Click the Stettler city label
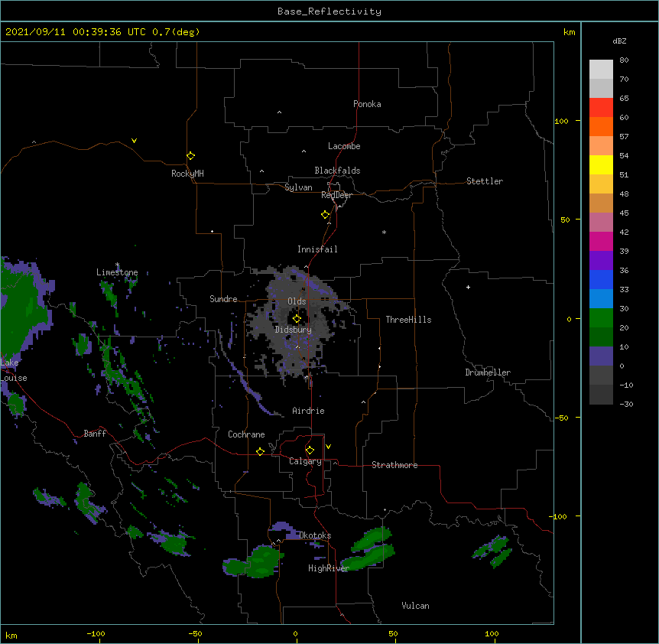This screenshot has width=659, height=644. pyautogui.click(x=484, y=181)
